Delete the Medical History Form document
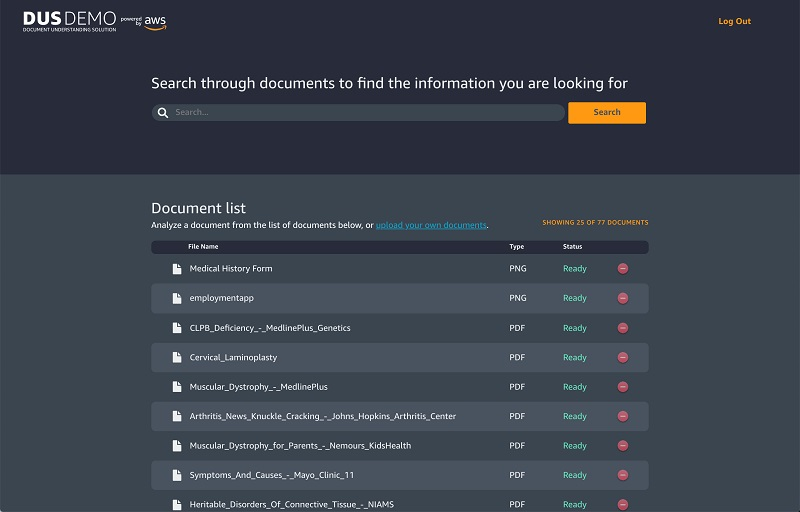The width and height of the screenshot is (800, 512). (623, 269)
